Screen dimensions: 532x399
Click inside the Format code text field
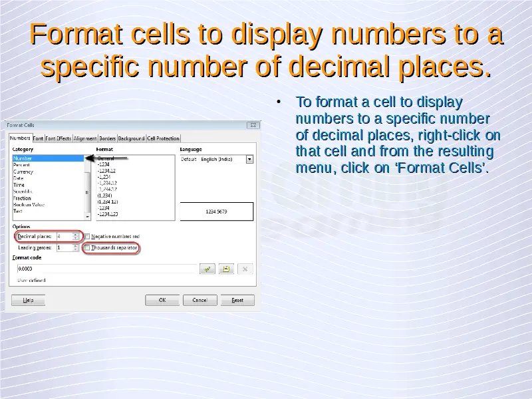tap(106, 269)
